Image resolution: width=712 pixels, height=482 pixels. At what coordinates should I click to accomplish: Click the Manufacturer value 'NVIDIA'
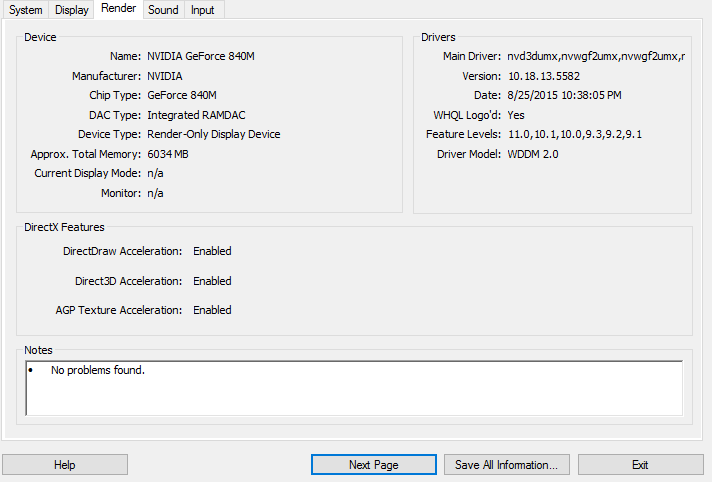tap(165, 76)
